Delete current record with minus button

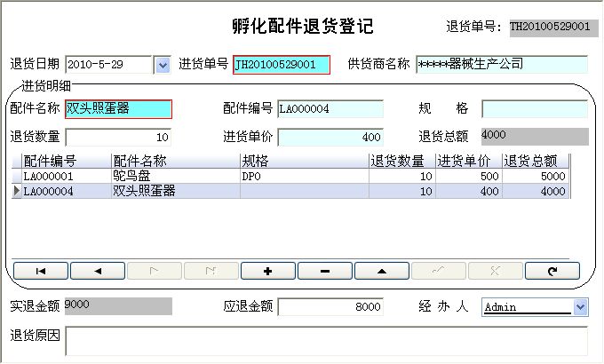(x=325, y=271)
